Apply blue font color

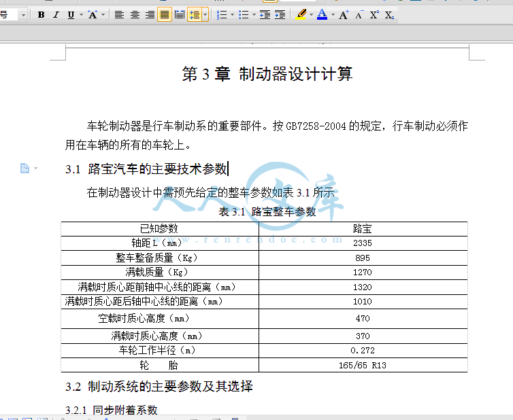click(322, 15)
